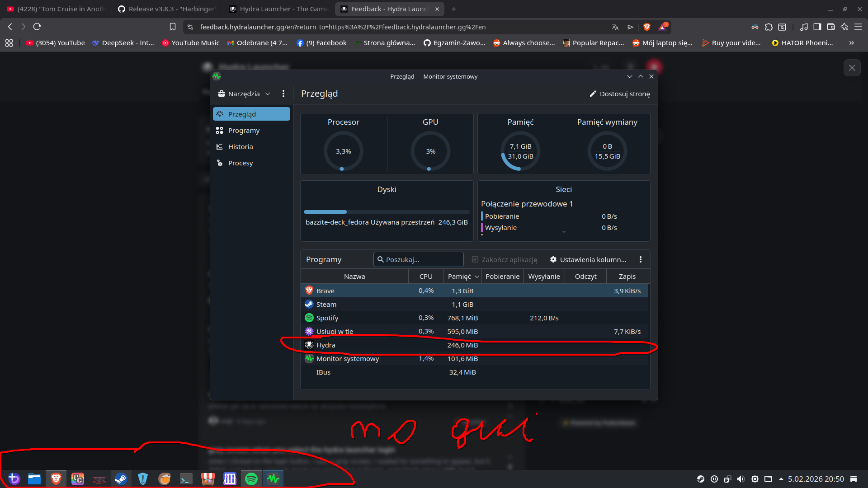Click the Brave Shields lion icon

click(647, 27)
